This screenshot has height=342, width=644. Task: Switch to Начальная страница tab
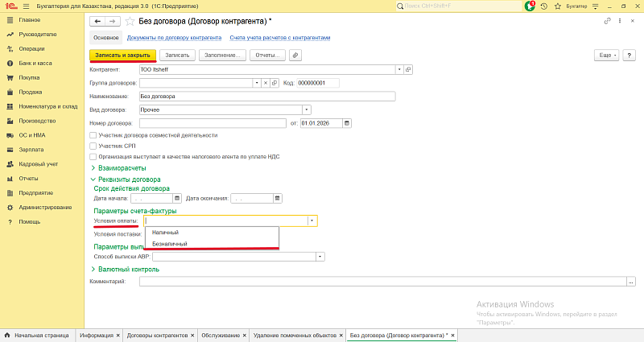coord(37,336)
